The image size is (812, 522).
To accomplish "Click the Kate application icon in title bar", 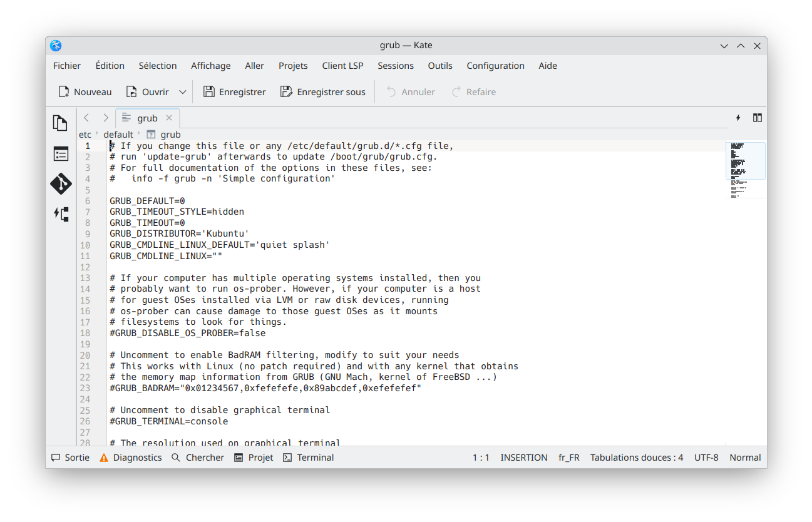I will click(x=56, y=46).
